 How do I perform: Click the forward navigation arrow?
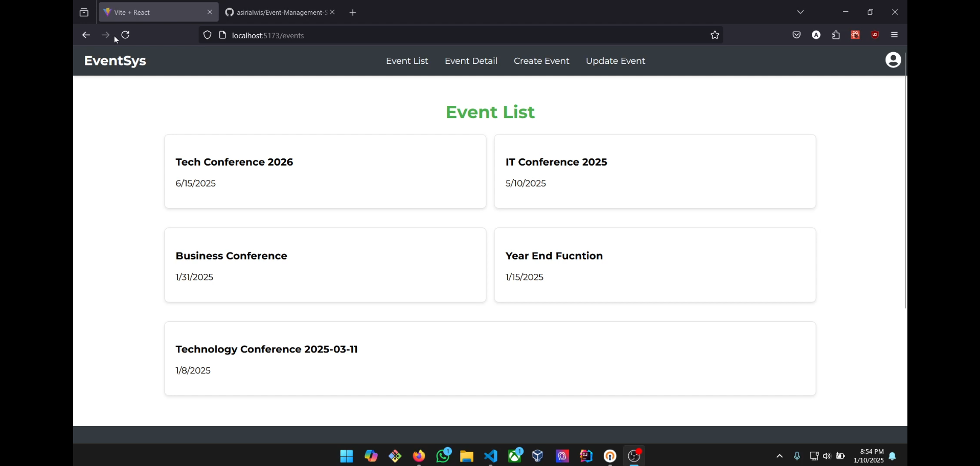[x=105, y=35]
